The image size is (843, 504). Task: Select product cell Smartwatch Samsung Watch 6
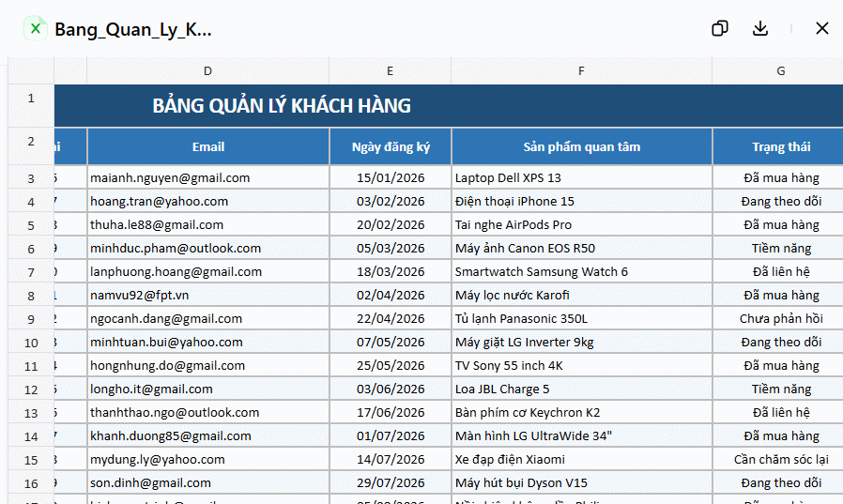[582, 272]
